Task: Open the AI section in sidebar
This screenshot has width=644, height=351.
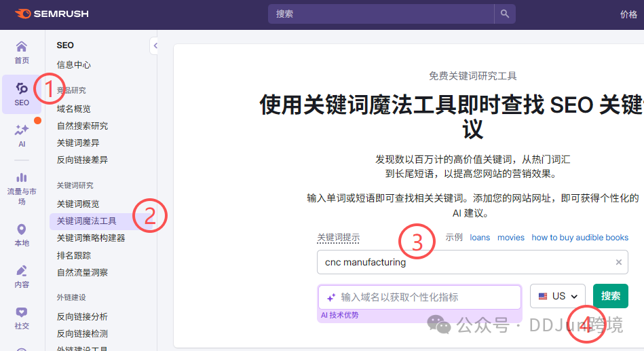Action: 22,136
